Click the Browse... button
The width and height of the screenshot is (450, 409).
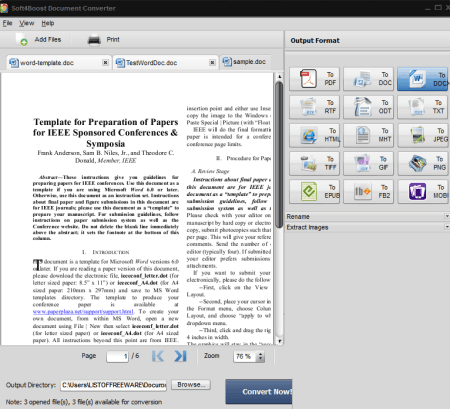click(191, 385)
